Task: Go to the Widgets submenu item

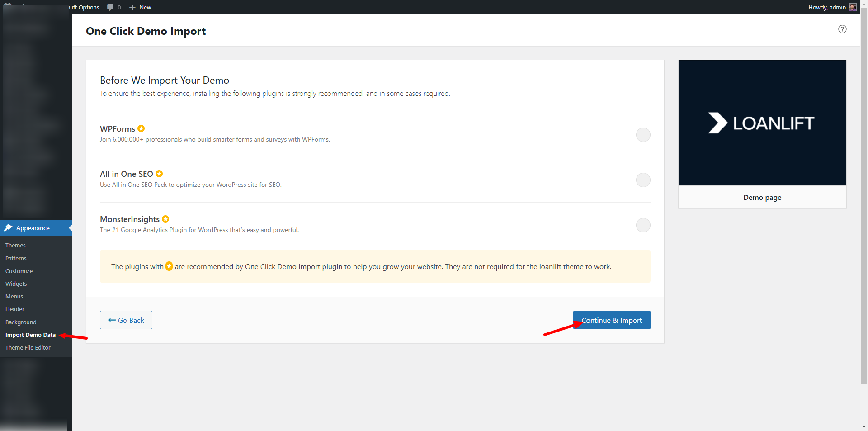Action: tap(16, 284)
